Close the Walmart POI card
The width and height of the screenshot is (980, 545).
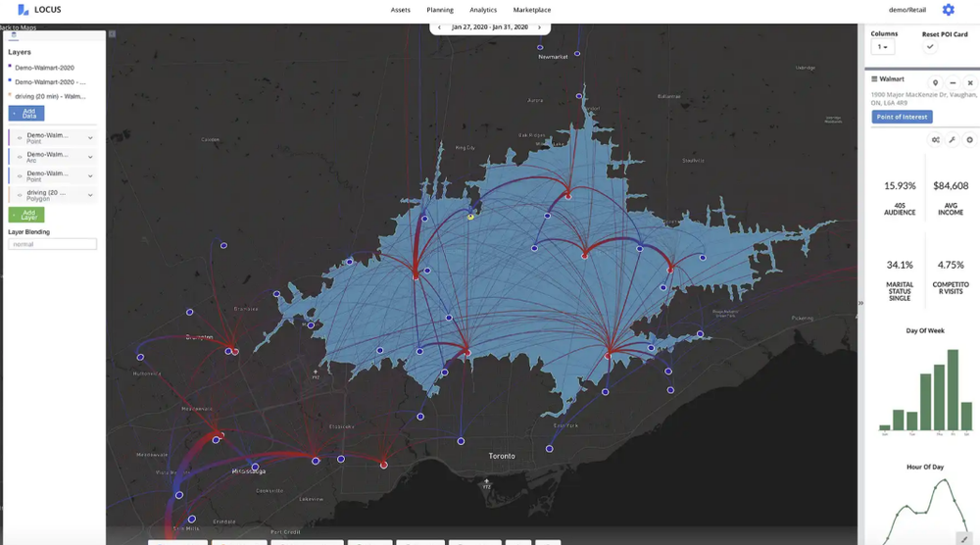click(x=970, y=82)
